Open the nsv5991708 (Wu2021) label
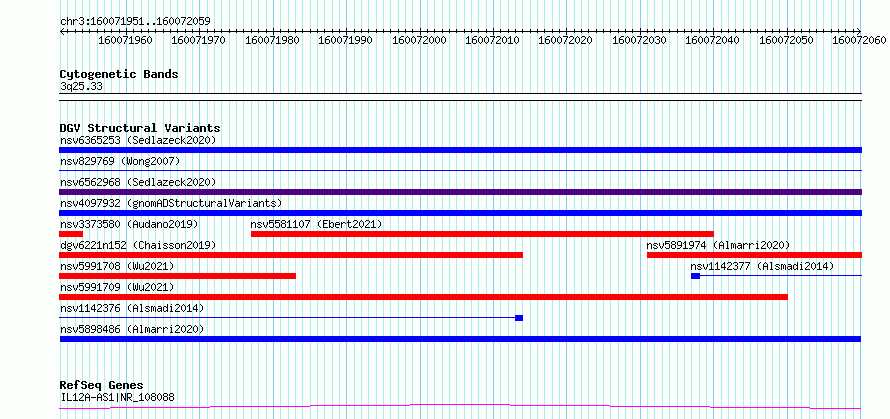The image size is (890, 419). pyautogui.click(x=117, y=266)
